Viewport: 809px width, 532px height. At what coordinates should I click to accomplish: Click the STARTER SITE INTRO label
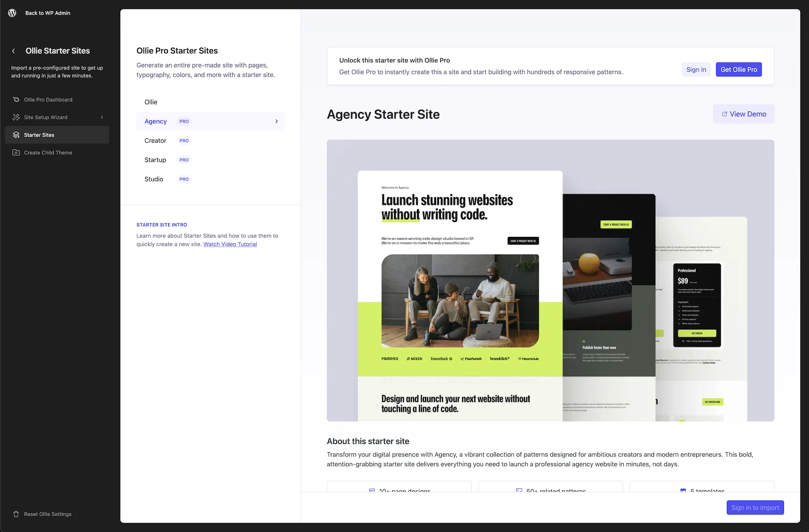click(162, 225)
